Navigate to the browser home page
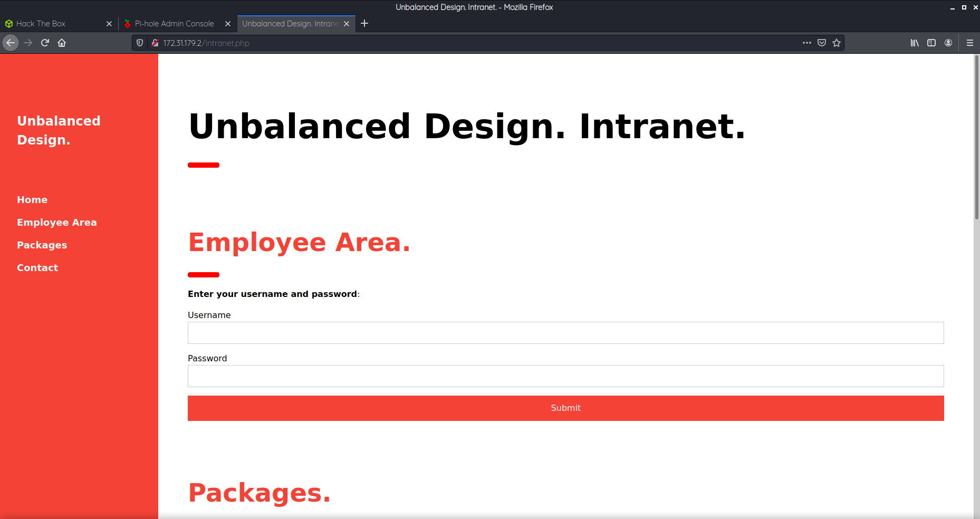 coord(62,43)
